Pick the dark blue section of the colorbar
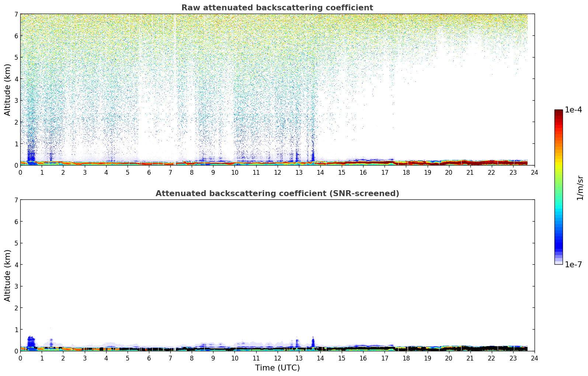 click(558, 241)
